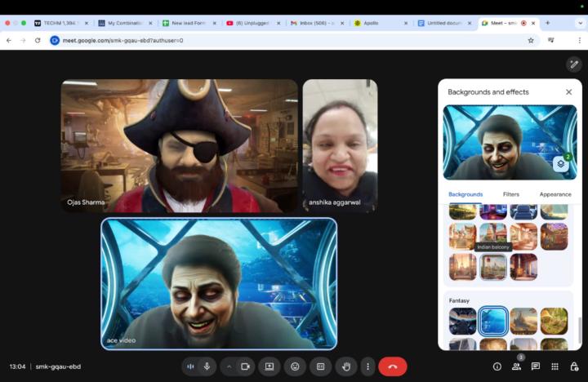Screen dimensions: 588x382
Task: Start presenting your screen
Action: (x=269, y=366)
